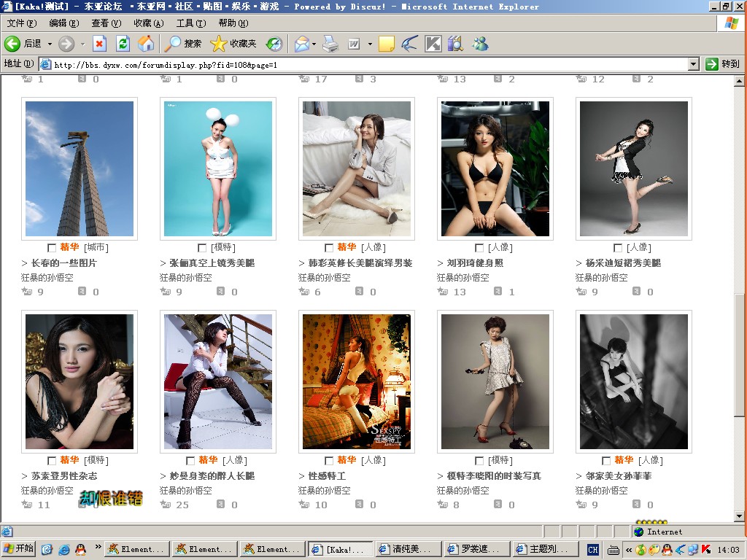
Task: Tick checkbox for 张俪真空上镜秀美腿 thread
Action: pos(201,248)
